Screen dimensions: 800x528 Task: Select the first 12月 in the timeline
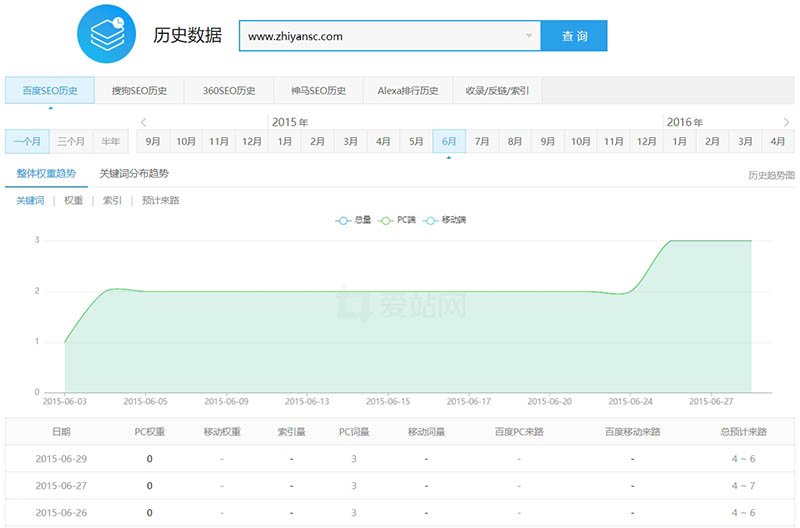(252, 141)
